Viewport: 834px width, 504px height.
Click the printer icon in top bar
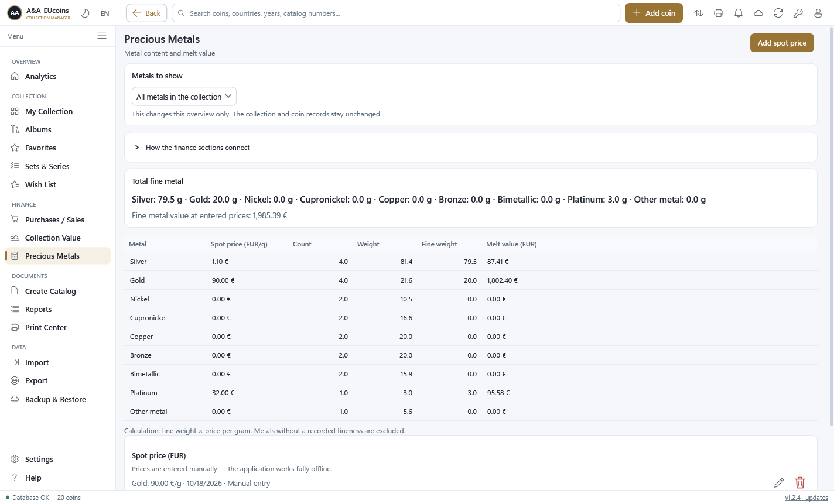tap(719, 13)
